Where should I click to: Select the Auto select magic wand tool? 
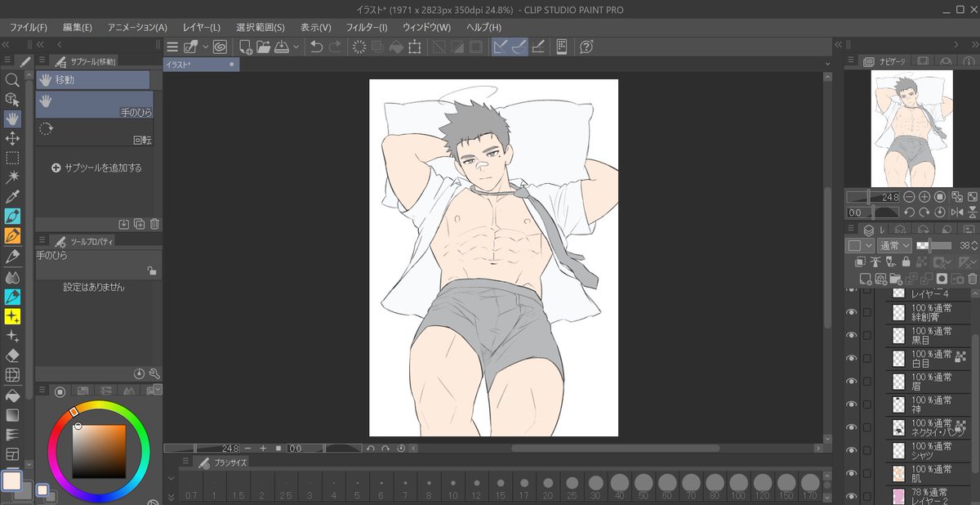tap(12, 177)
